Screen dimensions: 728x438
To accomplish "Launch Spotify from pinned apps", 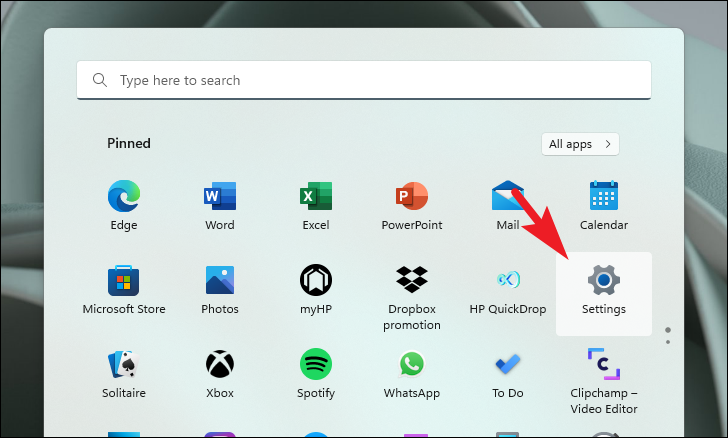I will [x=316, y=364].
